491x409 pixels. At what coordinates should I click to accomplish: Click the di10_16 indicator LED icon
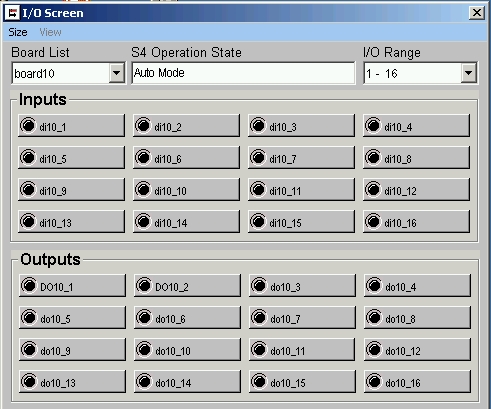click(373, 221)
